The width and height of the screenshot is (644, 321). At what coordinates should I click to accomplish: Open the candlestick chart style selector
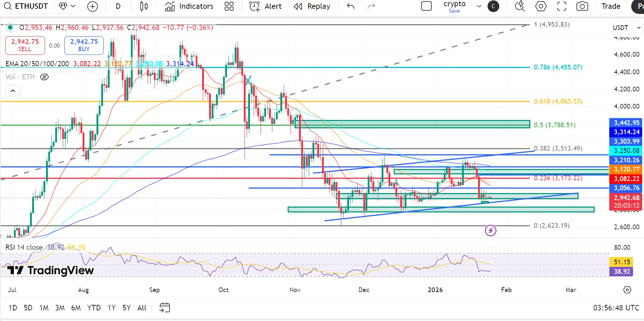(144, 6)
